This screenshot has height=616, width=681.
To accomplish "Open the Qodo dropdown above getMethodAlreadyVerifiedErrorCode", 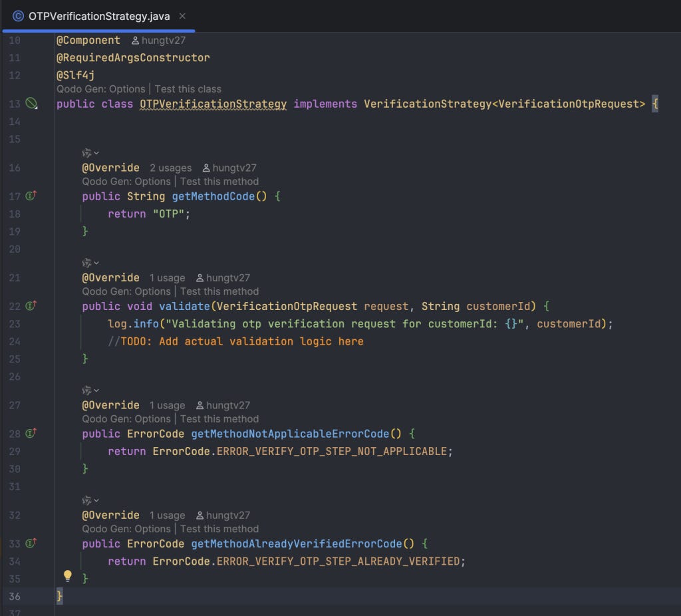I will 90,500.
